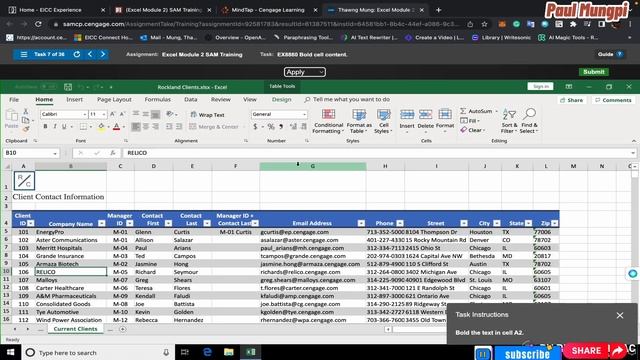Open Format as Table gallery

pos(359,121)
